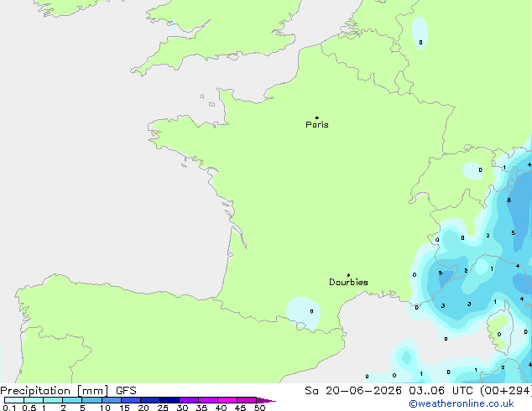Click the '25' legend scale label
The width and height of the screenshot is (532, 411).
pos(163,408)
